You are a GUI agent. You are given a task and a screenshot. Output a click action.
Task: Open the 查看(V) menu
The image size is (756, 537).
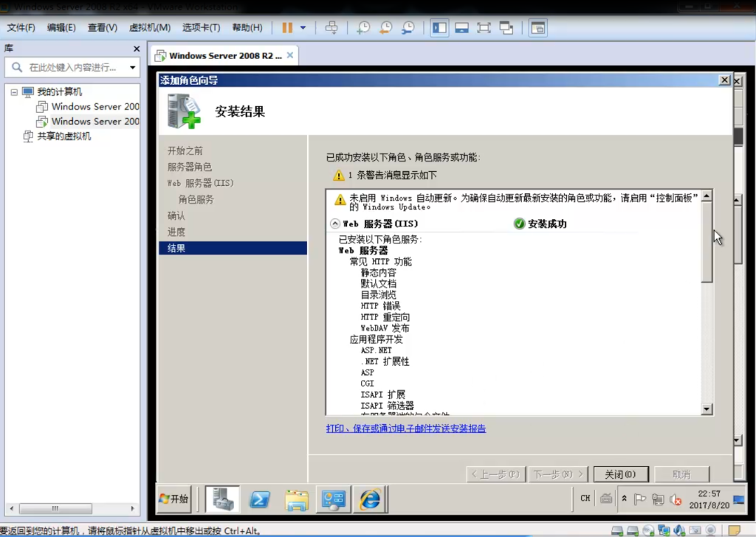point(102,28)
